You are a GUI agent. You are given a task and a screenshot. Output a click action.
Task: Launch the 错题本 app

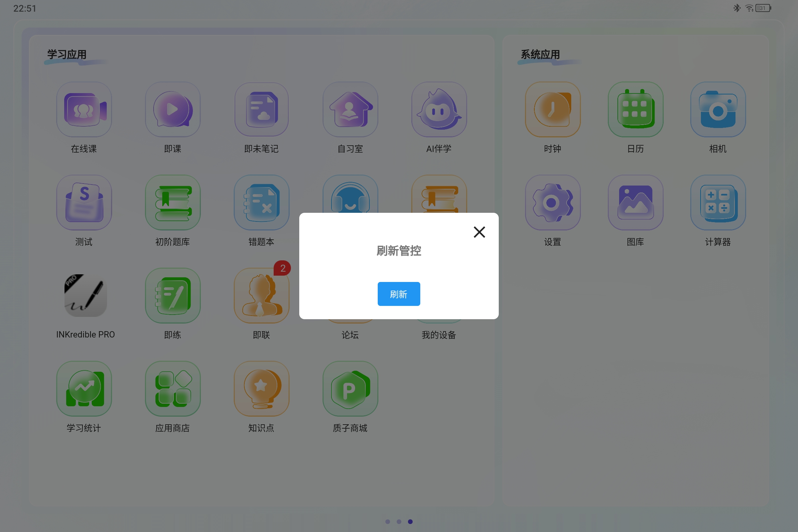(x=261, y=202)
